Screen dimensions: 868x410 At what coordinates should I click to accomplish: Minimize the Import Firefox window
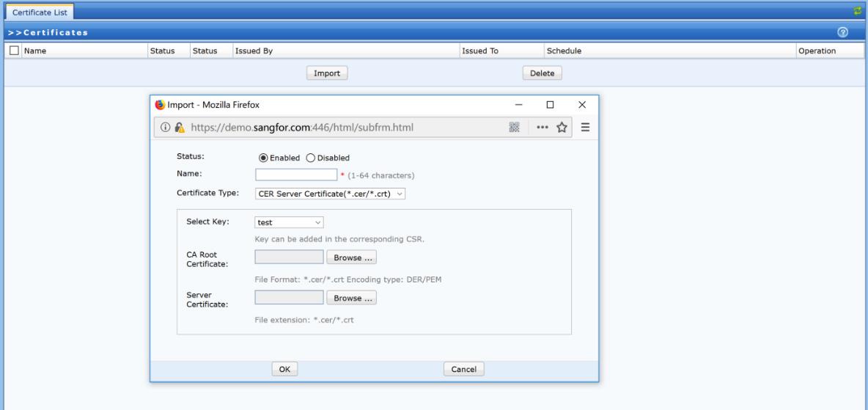click(519, 105)
